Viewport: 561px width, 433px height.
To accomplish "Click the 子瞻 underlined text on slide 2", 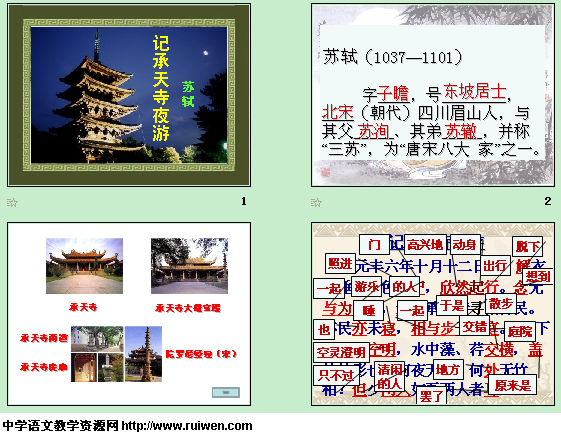I will point(393,94).
